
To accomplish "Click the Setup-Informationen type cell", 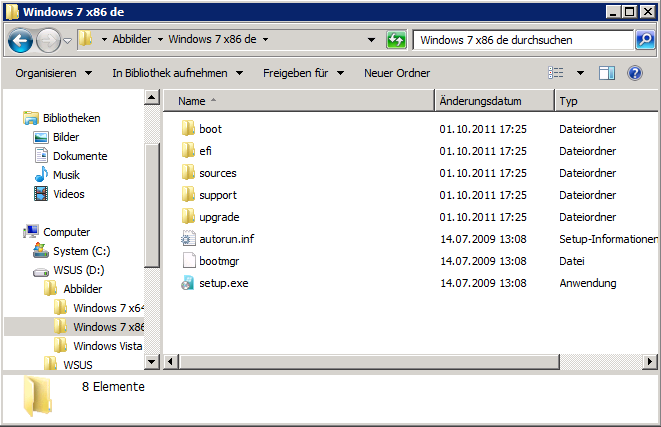I will coord(608,239).
